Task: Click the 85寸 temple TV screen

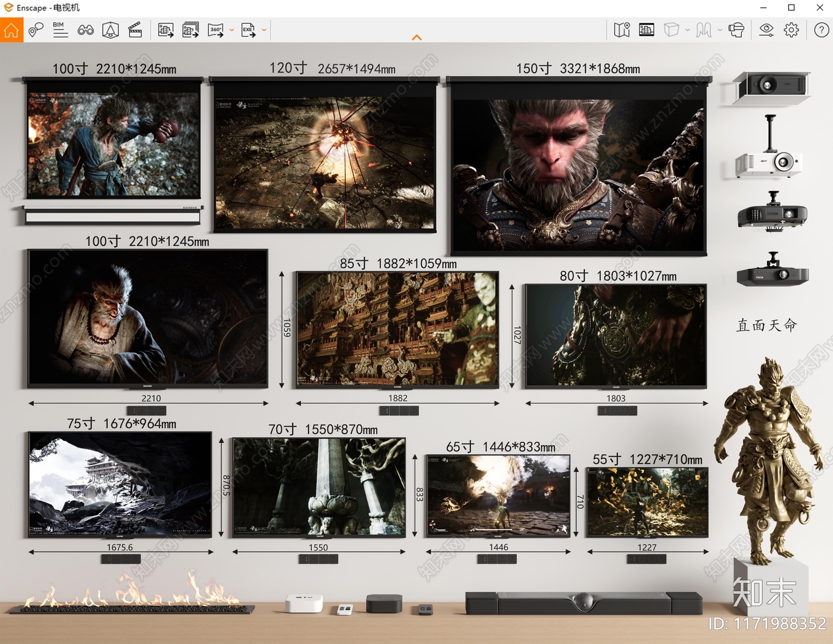Action: tap(397, 329)
